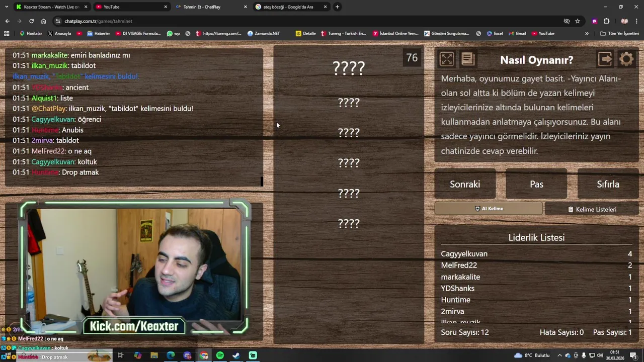
Task: Click the Sonraki button
Action: pyautogui.click(x=465, y=184)
